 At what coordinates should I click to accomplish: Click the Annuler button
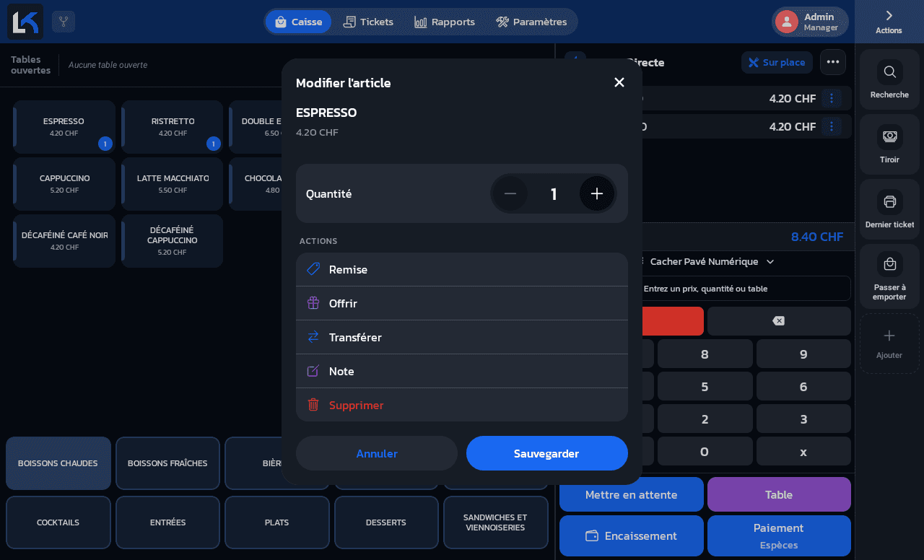pos(377,453)
